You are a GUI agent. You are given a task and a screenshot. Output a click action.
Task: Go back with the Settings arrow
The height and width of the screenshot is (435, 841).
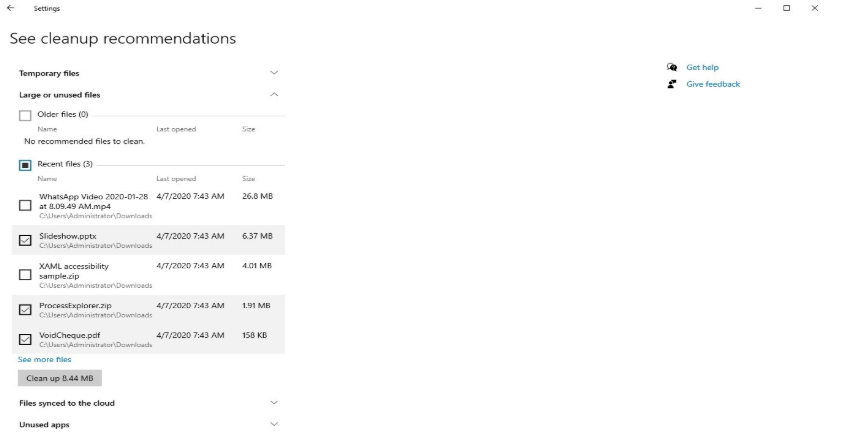pos(11,8)
